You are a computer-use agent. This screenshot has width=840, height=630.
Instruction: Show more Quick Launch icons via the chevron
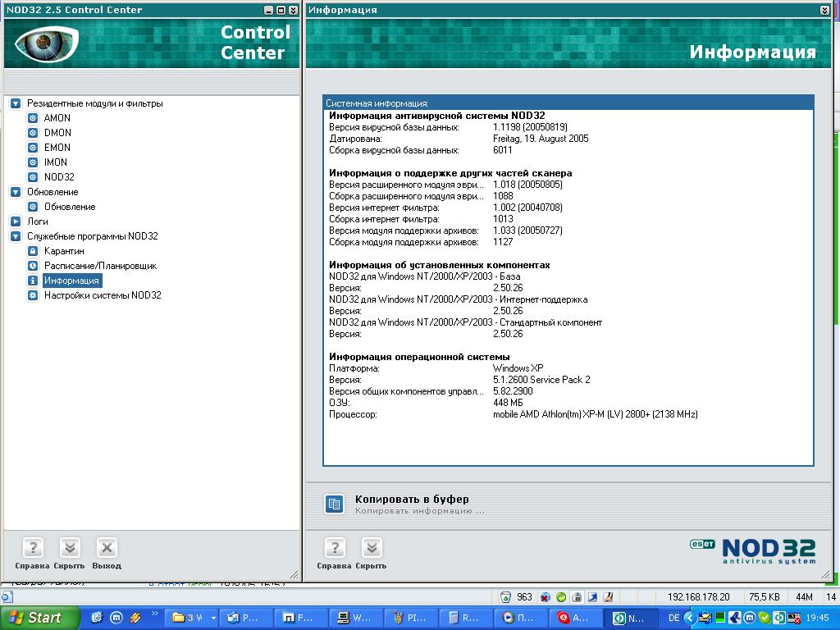[155, 614]
